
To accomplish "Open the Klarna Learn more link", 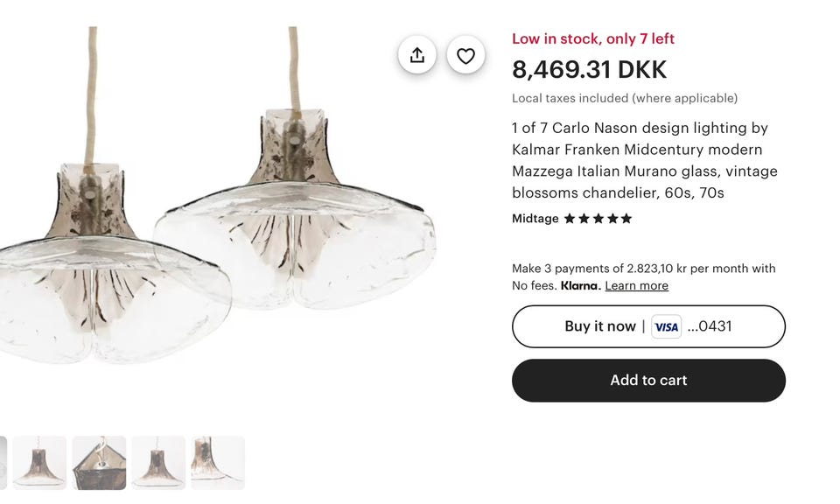I will [x=636, y=286].
